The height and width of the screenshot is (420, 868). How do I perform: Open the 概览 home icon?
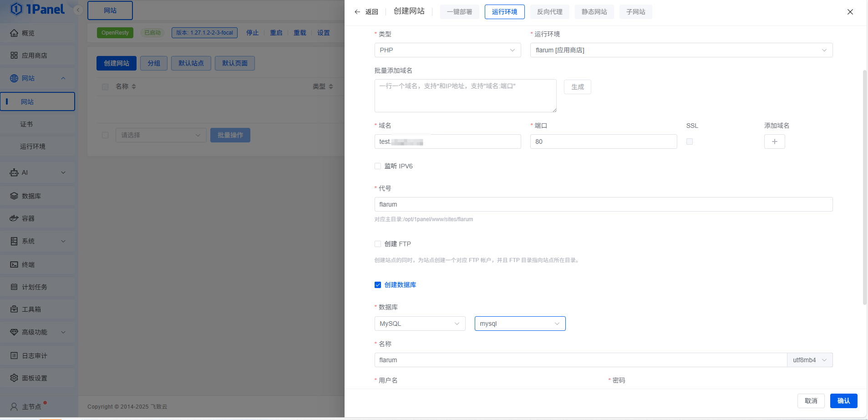[x=14, y=33]
